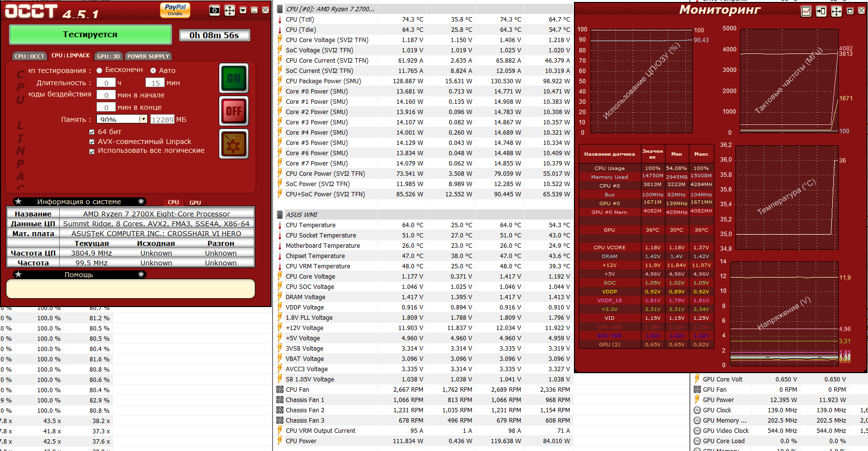The image size is (868, 451).
Task: Toggle the Использовать все логические checkbox
Action: 92,151
